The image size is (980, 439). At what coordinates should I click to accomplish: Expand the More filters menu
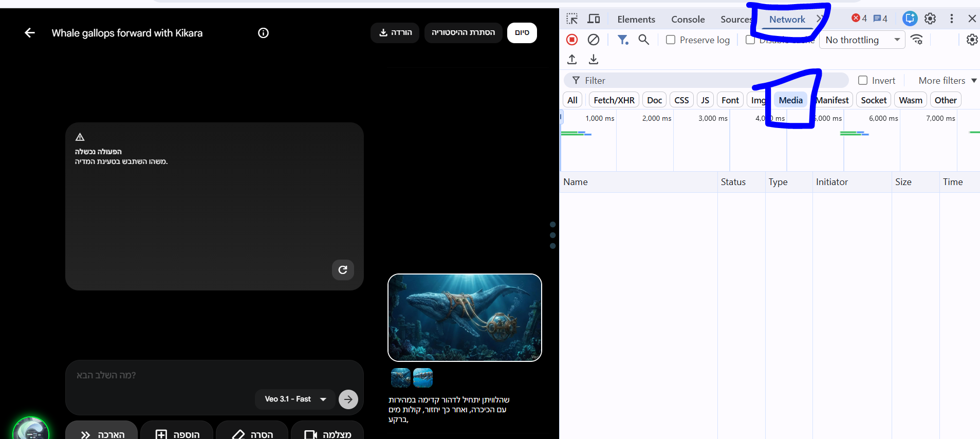point(947,80)
